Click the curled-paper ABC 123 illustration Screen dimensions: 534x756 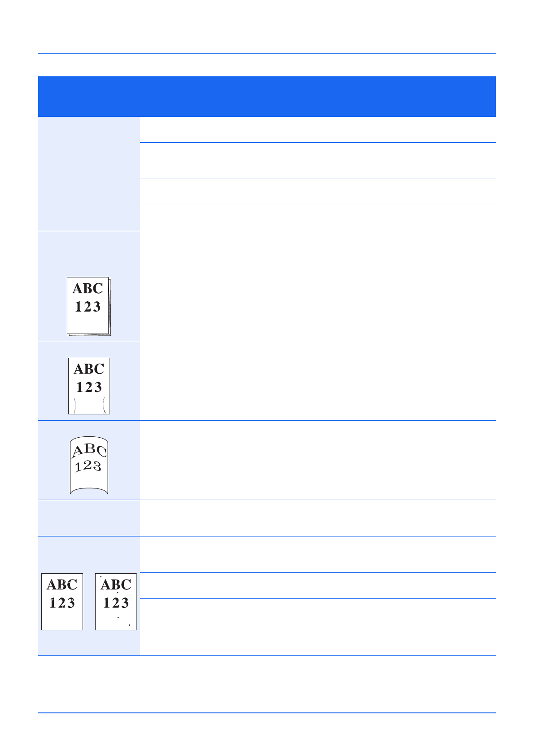(x=89, y=466)
